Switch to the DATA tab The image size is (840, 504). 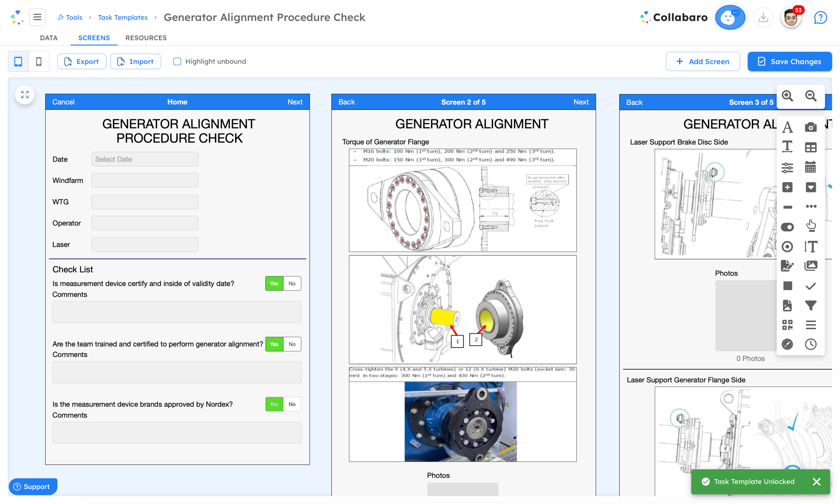49,38
